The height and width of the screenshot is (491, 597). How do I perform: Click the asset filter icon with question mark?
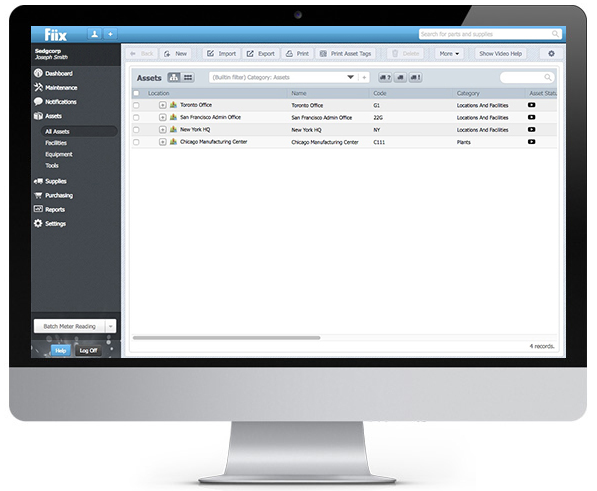(385, 77)
